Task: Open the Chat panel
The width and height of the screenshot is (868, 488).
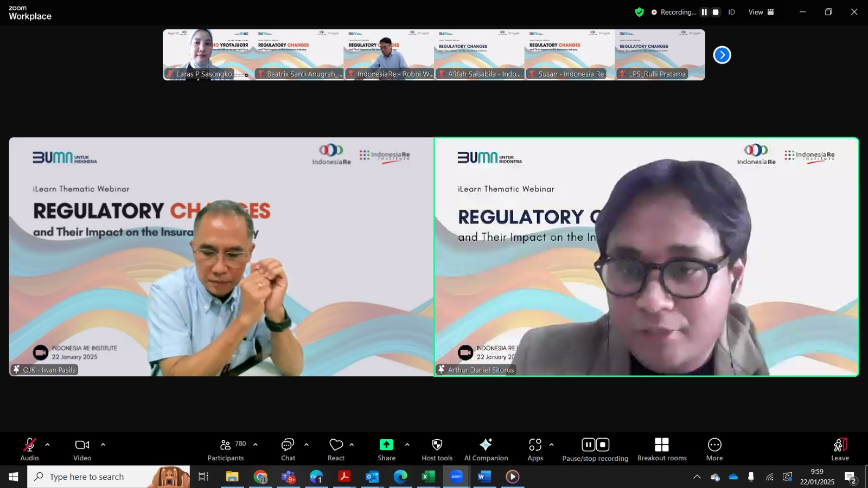Action: coord(288,450)
